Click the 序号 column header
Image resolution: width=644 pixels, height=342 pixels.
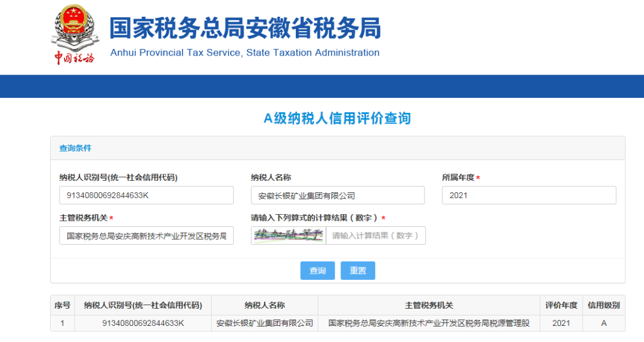63,306
